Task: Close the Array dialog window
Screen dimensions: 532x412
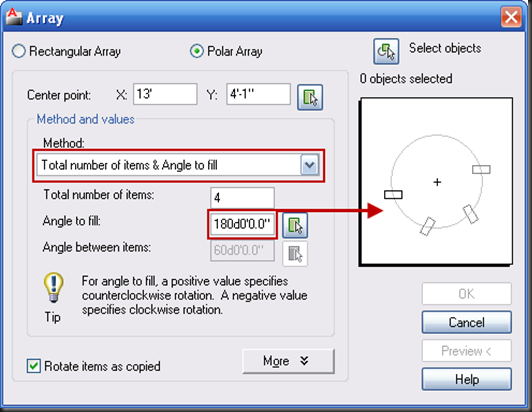Action: click(511, 17)
